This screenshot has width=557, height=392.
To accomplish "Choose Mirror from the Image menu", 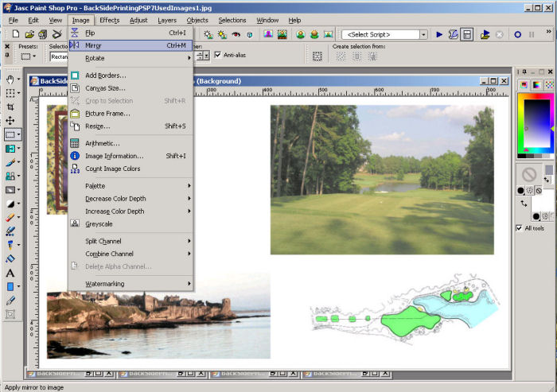I will click(x=93, y=45).
